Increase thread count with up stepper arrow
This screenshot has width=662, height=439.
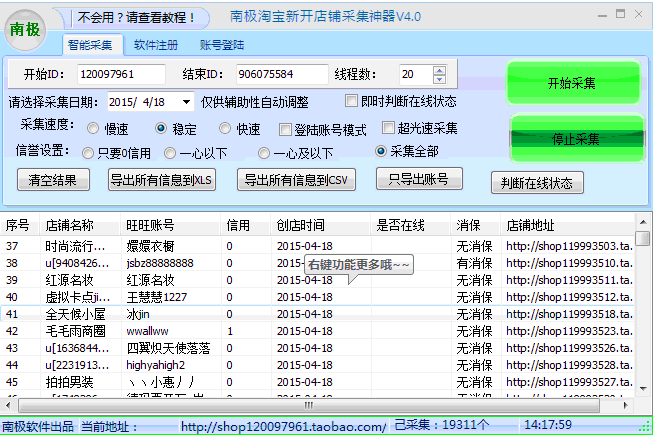tap(440, 70)
